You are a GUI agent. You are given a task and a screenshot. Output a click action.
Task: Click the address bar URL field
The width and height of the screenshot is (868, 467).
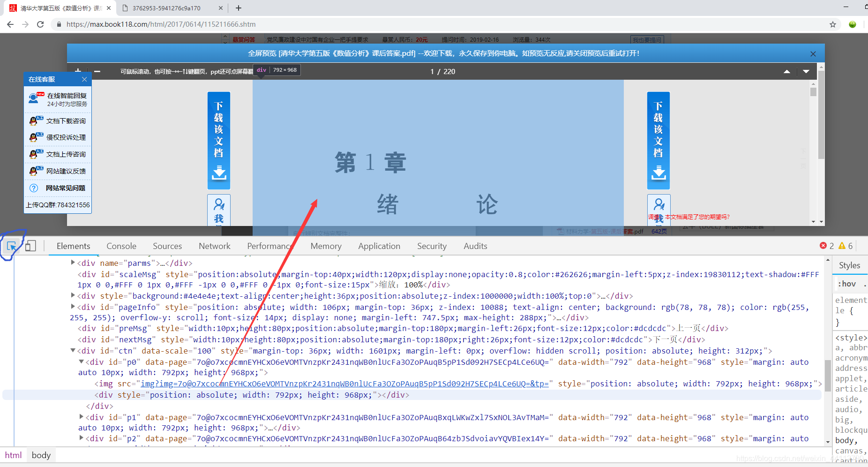[441, 24]
